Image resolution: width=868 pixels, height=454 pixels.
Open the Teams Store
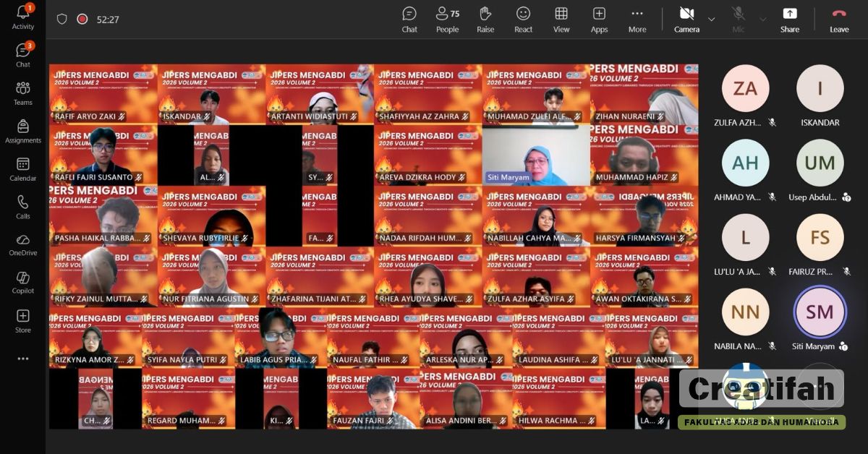(x=23, y=321)
